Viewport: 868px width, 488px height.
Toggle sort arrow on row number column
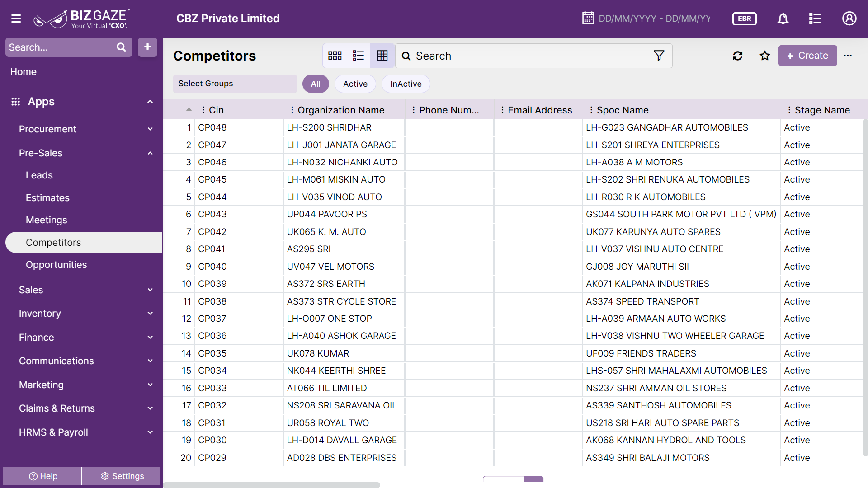189,110
